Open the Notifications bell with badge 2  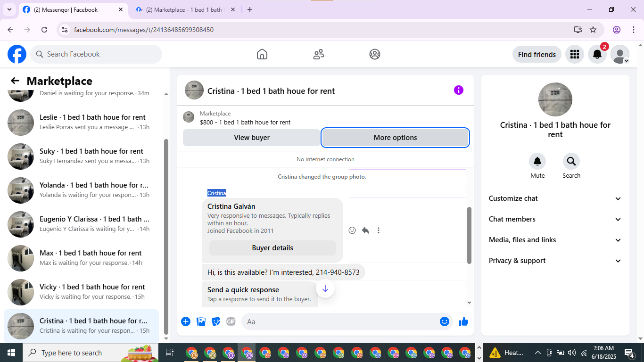[x=597, y=54]
